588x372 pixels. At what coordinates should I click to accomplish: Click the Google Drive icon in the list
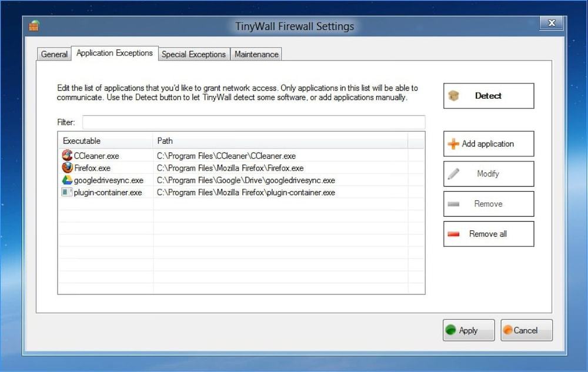click(x=67, y=180)
